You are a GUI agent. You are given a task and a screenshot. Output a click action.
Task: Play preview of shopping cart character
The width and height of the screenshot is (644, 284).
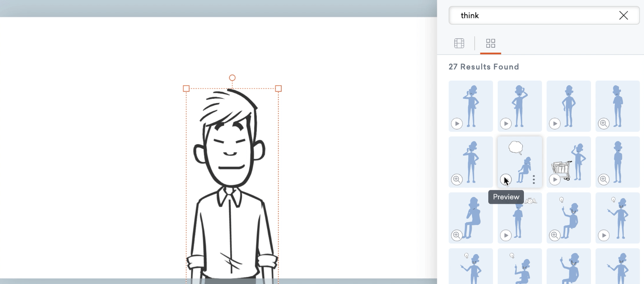click(555, 179)
